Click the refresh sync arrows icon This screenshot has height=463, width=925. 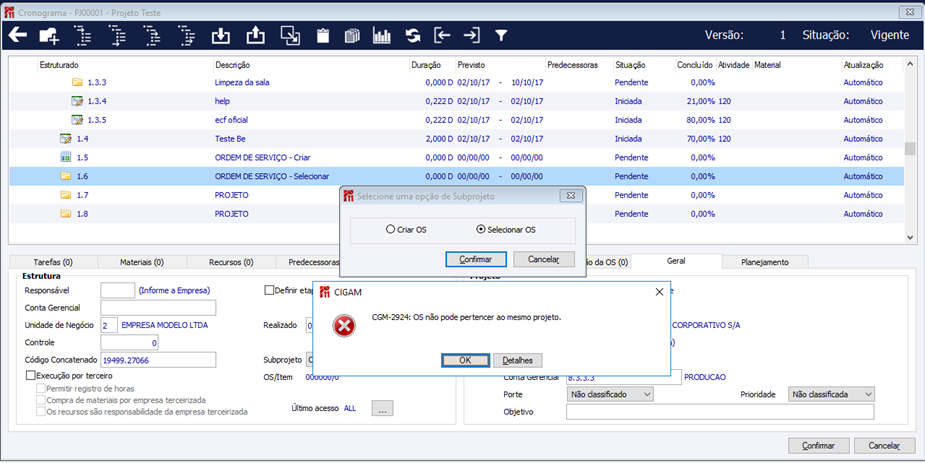412,35
